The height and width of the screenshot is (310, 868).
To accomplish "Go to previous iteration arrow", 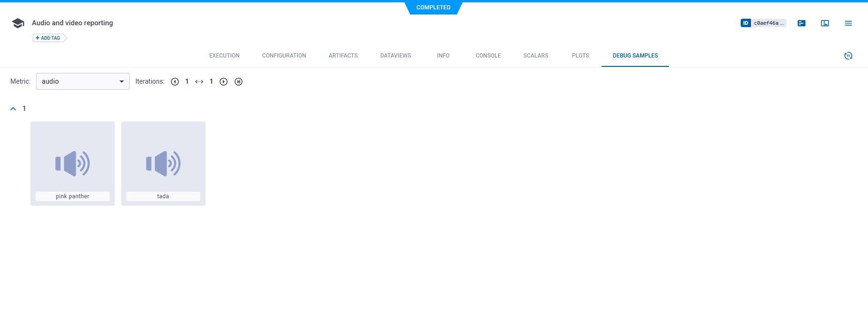I will [175, 82].
